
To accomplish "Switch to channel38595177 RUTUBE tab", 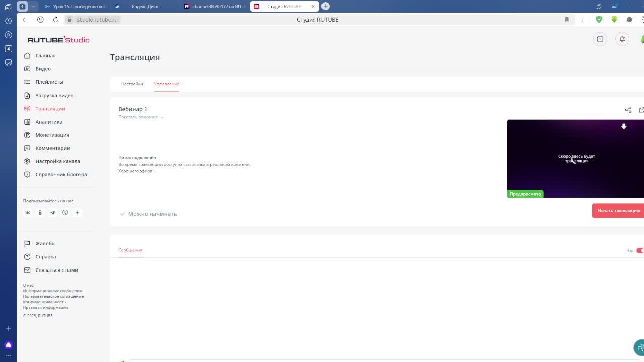I will click(x=215, y=6).
